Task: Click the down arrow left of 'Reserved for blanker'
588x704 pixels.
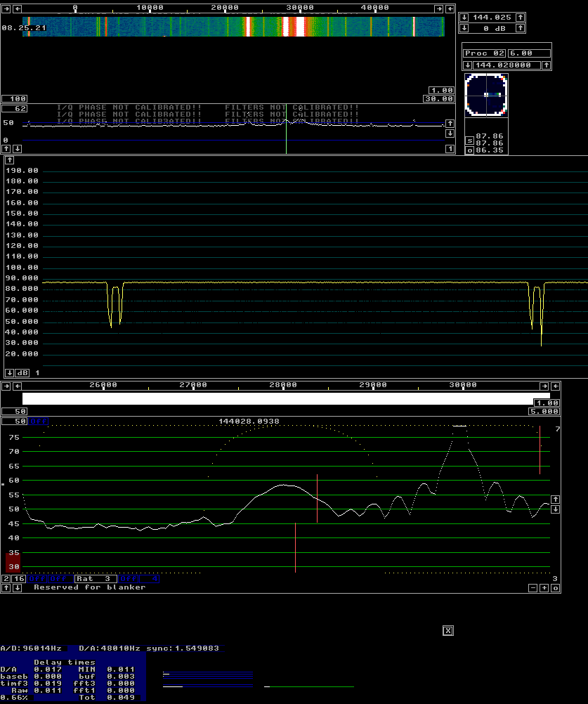Action: [18, 587]
